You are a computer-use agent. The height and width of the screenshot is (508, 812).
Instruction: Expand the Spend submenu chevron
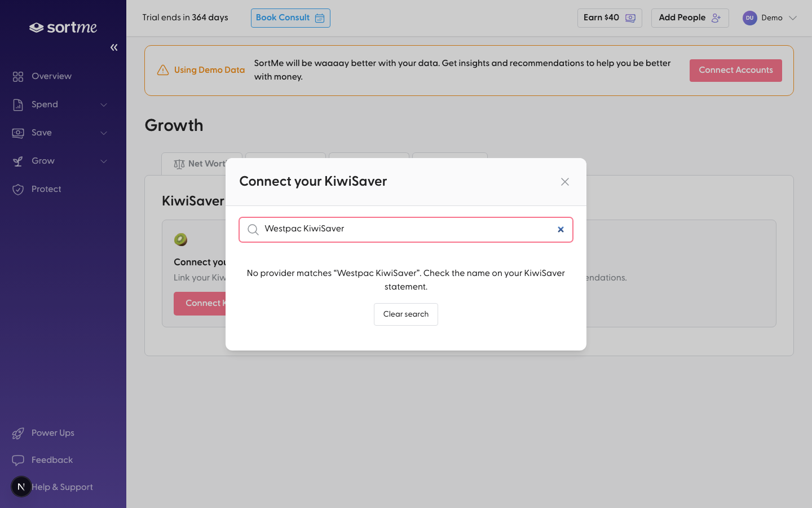tap(104, 104)
